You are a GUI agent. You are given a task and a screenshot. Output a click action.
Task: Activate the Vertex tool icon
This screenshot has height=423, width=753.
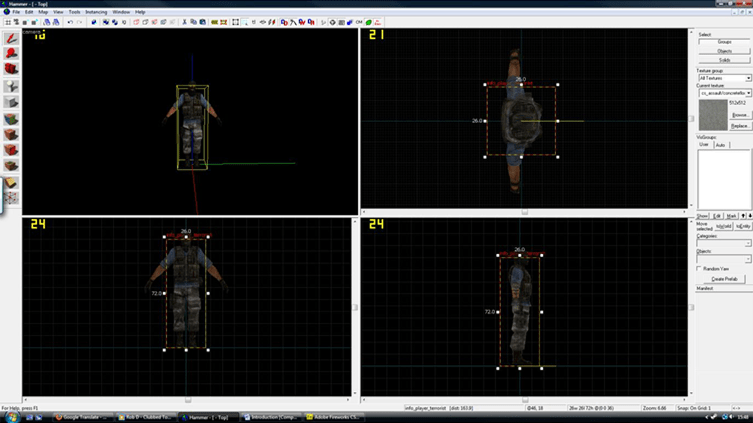(x=11, y=198)
